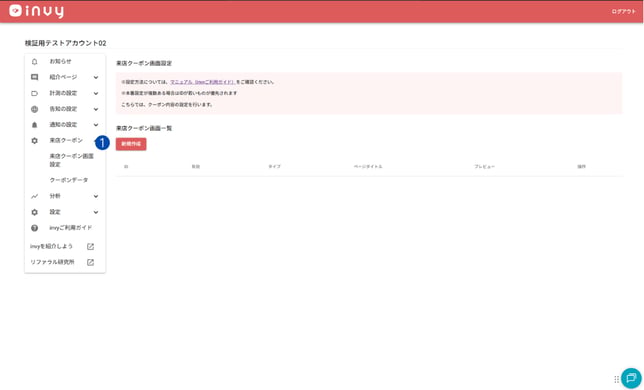Viewport: 644px width, 390px height.
Task: Click the ページタイトル column header
Action: (368, 167)
